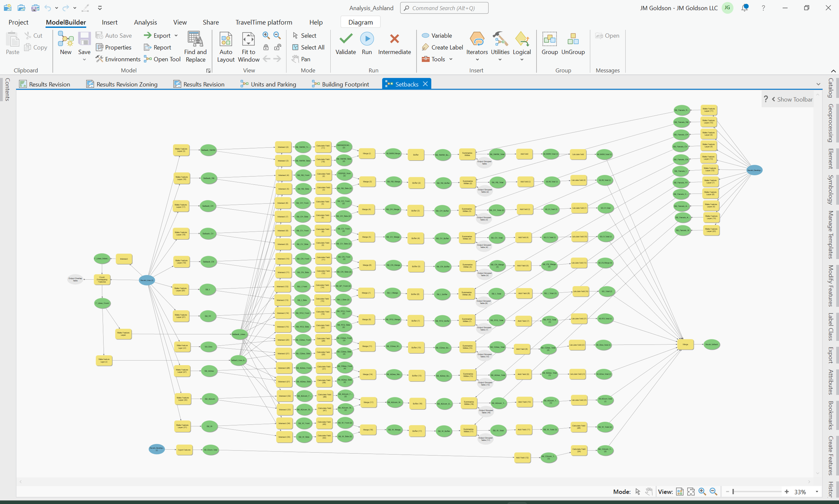The height and width of the screenshot is (504, 839).
Task: Click the Create Label button
Action: (442, 48)
